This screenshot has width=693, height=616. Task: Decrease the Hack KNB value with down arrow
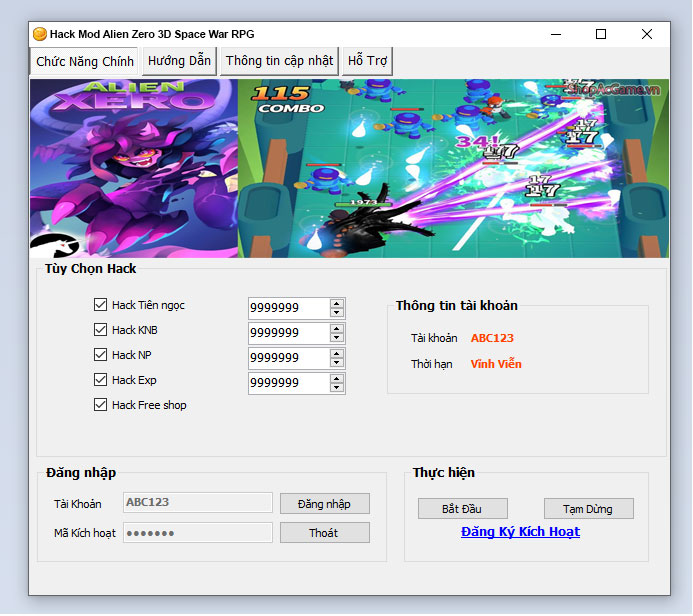point(337,338)
